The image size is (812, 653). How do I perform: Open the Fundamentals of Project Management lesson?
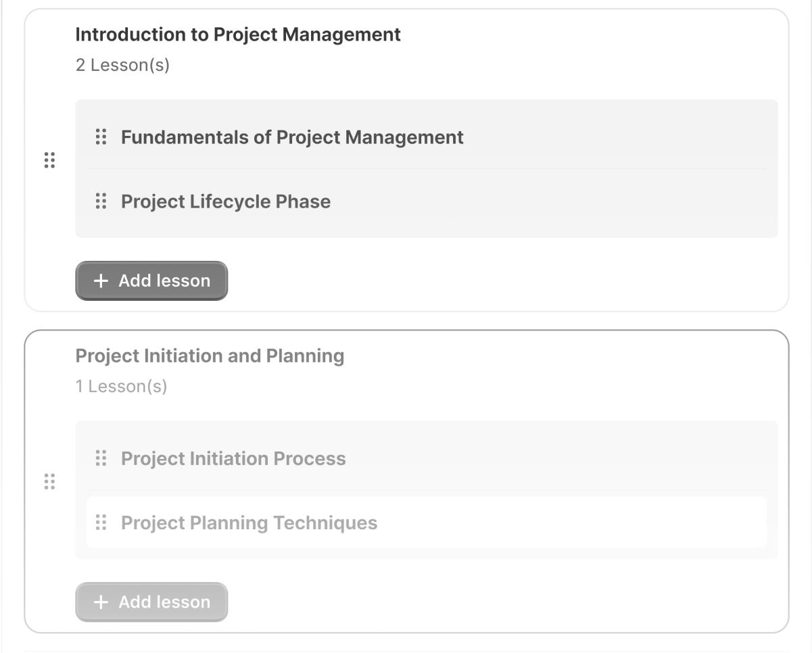point(292,137)
